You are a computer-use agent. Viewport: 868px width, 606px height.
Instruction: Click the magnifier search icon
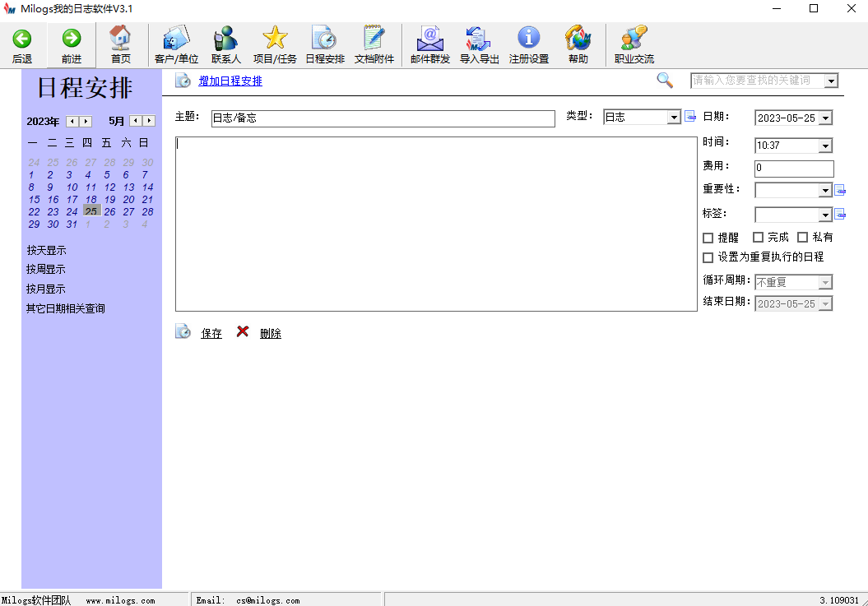click(665, 81)
